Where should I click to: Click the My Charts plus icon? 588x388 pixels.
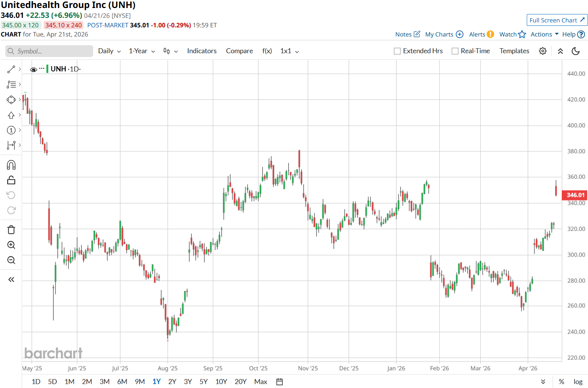[x=459, y=34]
